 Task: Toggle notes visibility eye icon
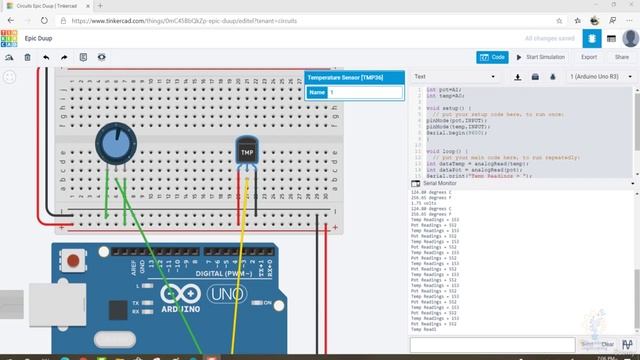coord(102,57)
